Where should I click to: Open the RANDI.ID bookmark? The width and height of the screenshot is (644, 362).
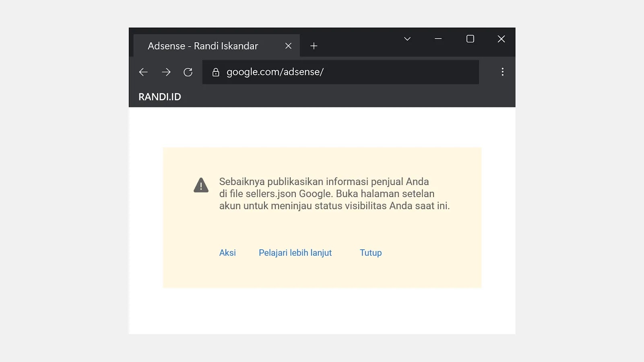pos(160,97)
